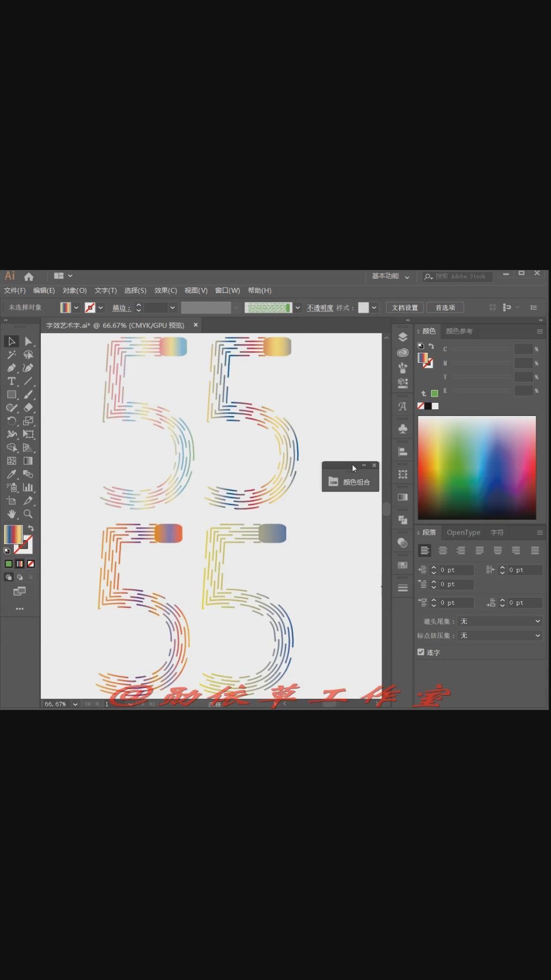Select the Lasso tool

pos(29,354)
